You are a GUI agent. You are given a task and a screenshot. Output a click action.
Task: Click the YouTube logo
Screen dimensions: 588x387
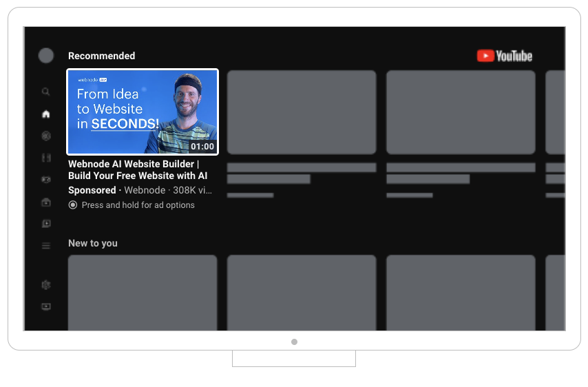[505, 56]
